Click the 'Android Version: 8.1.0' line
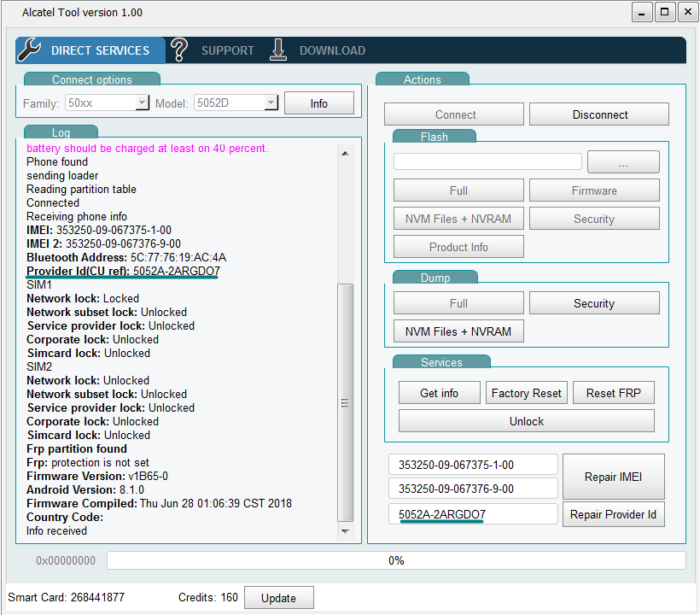 [x=85, y=489]
